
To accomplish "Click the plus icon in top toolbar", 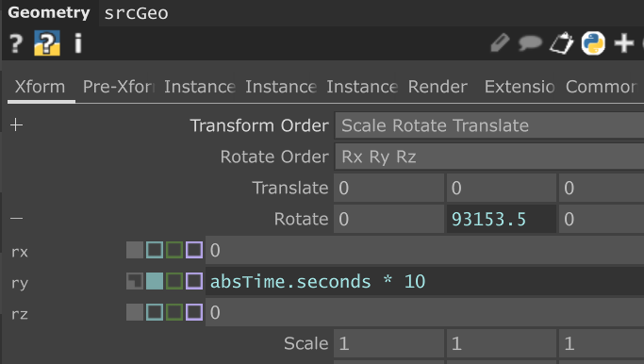I will click(624, 43).
